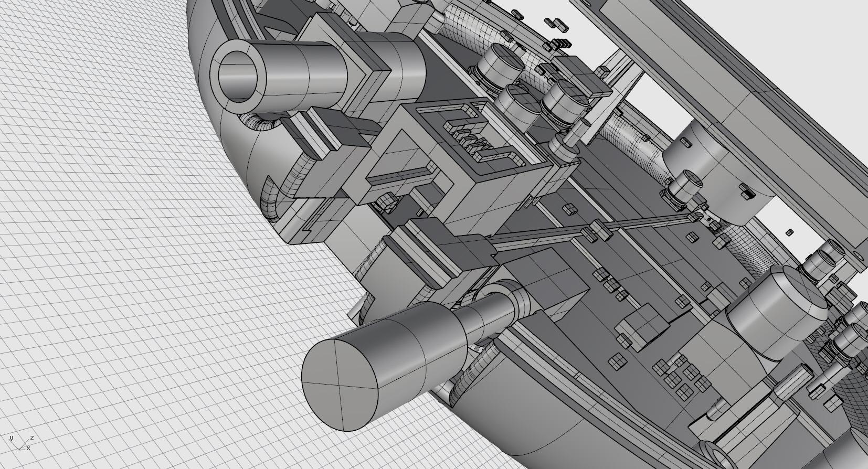The width and height of the screenshot is (868, 469).
Task: Select the rectangular chip block on circuit board
Action: (643, 325)
